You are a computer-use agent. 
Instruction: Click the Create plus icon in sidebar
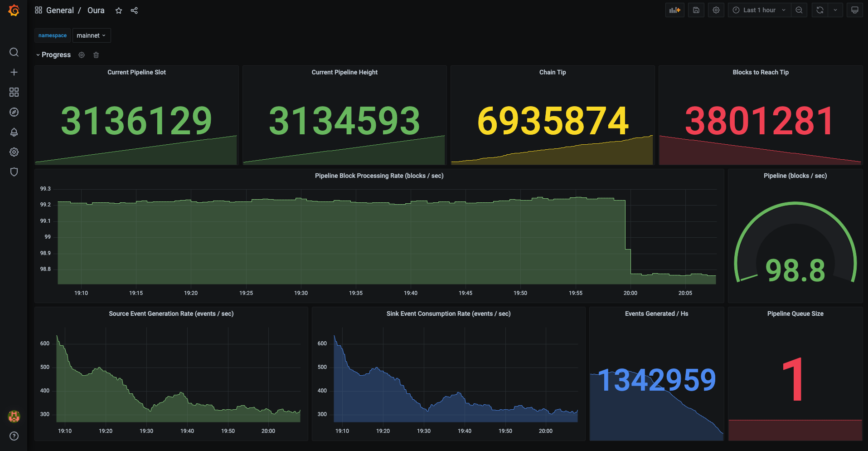tap(14, 72)
